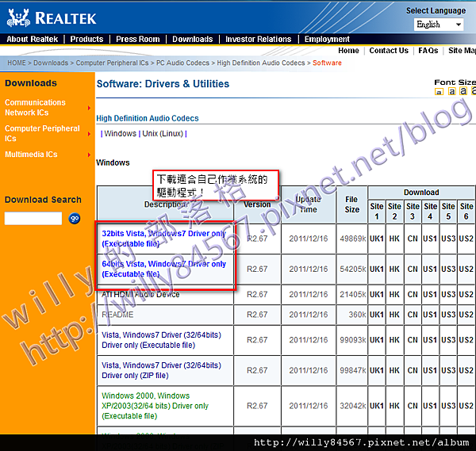Screen dimensions: 476x451
Task: Open 32bits Vista, Windows7 Driver link
Action: click(x=164, y=239)
